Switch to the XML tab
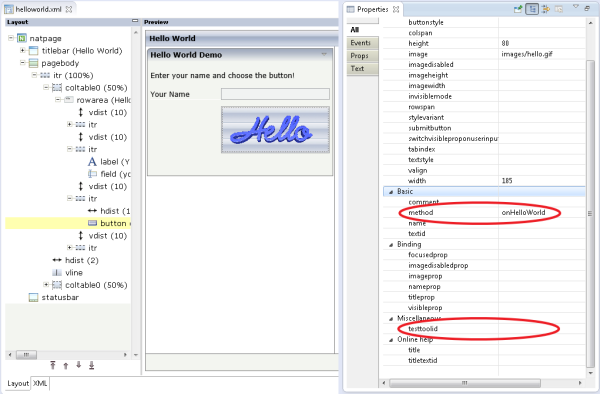Screen dimensions: 600x394 tap(40, 383)
